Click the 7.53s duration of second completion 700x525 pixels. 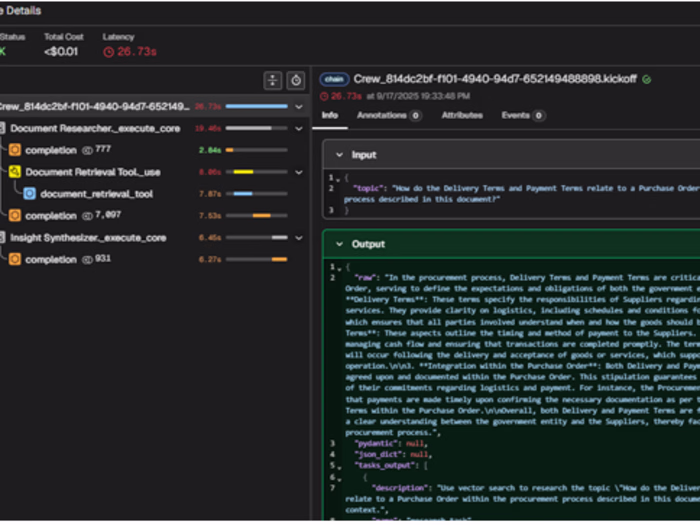tap(210, 216)
